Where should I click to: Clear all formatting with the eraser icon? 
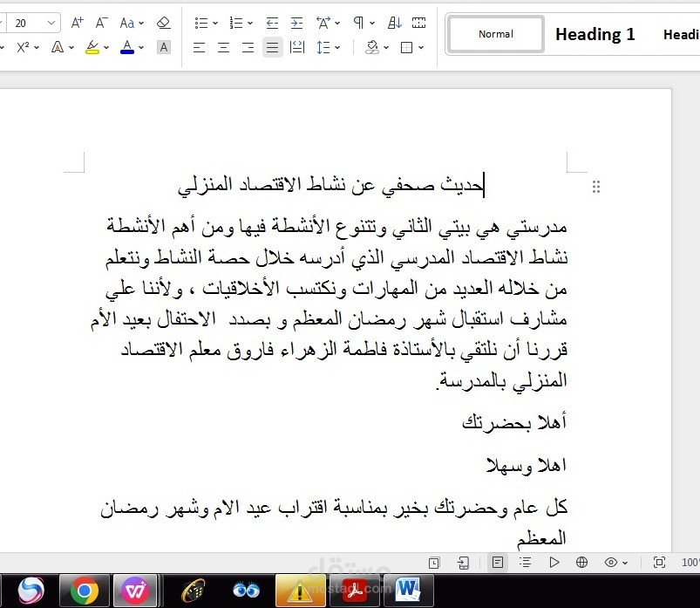(164, 23)
